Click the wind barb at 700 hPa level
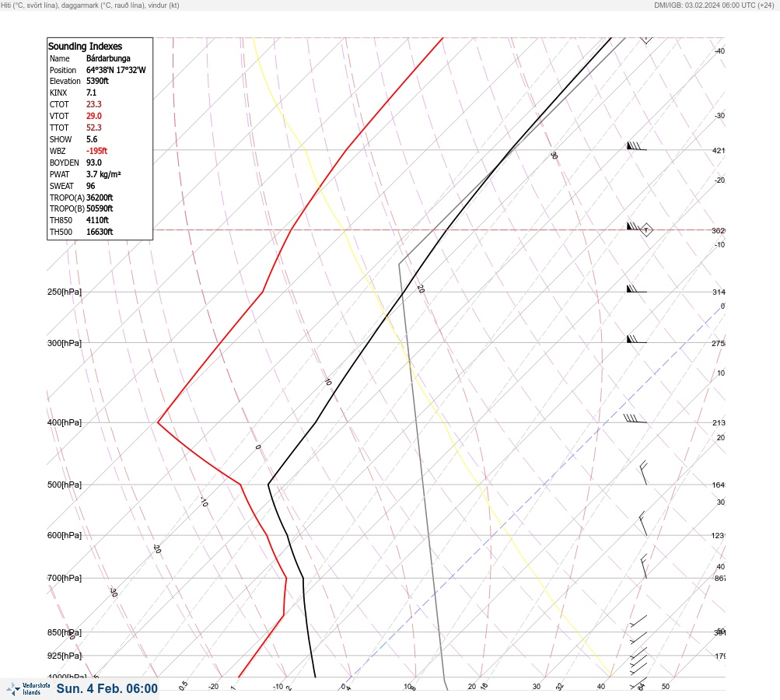The image size is (780, 700). coord(644,566)
